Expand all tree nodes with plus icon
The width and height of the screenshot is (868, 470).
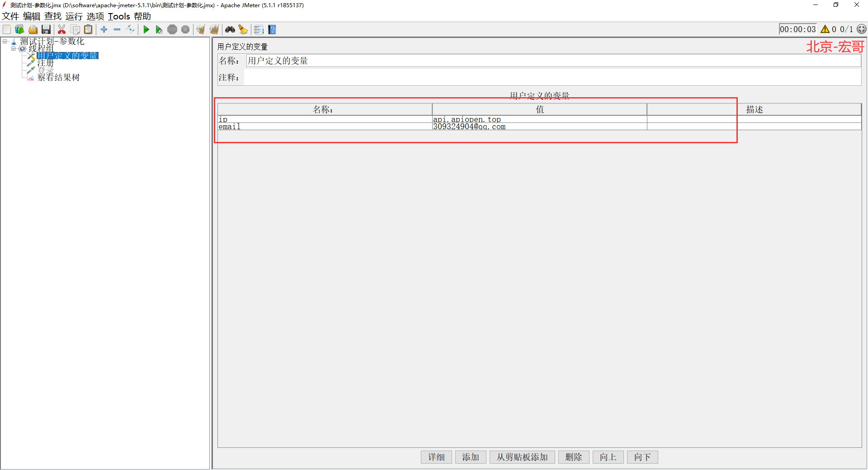point(104,29)
